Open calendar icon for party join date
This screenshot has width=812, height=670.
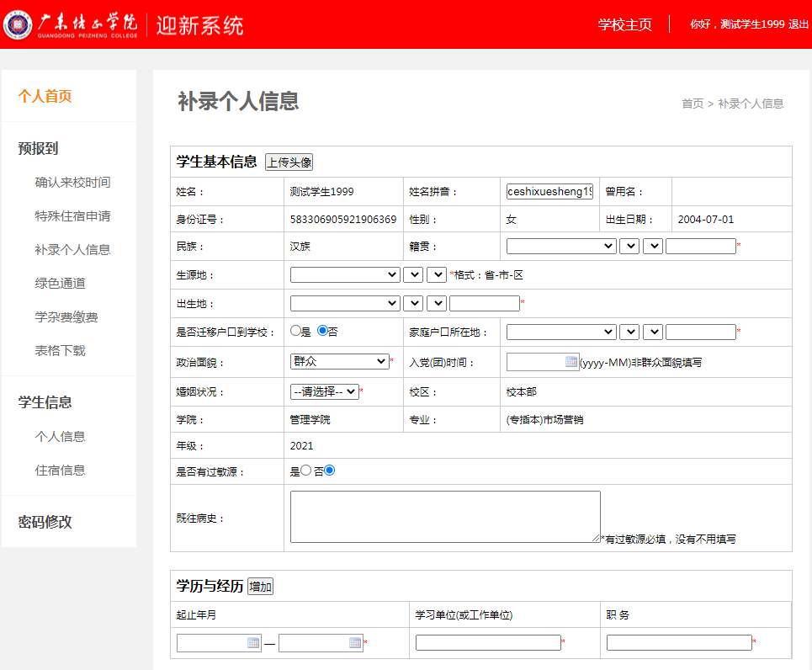pyautogui.click(x=571, y=362)
